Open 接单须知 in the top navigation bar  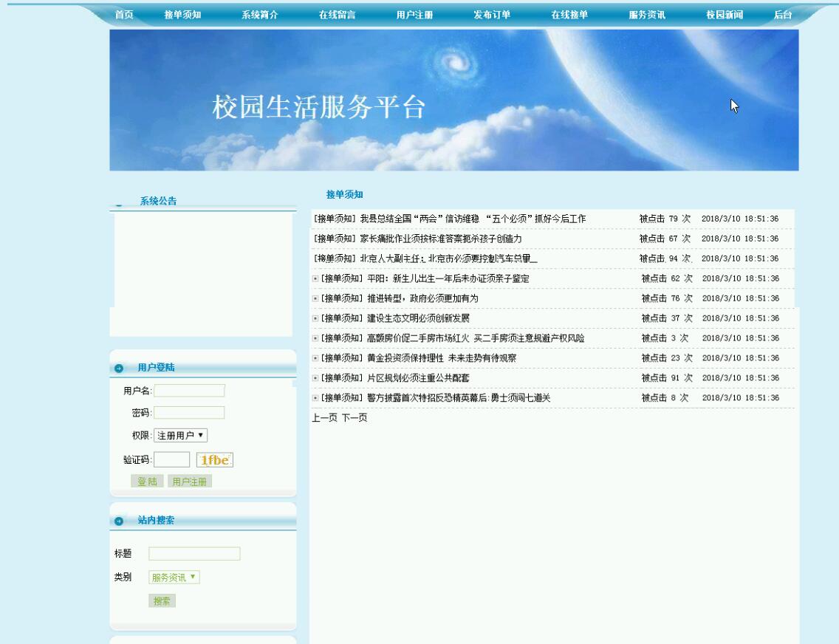(182, 15)
